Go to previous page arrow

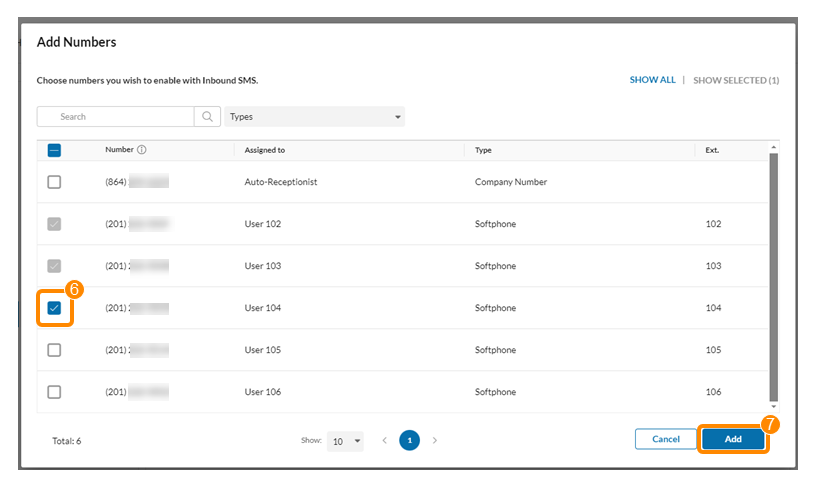tap(385, 440)
